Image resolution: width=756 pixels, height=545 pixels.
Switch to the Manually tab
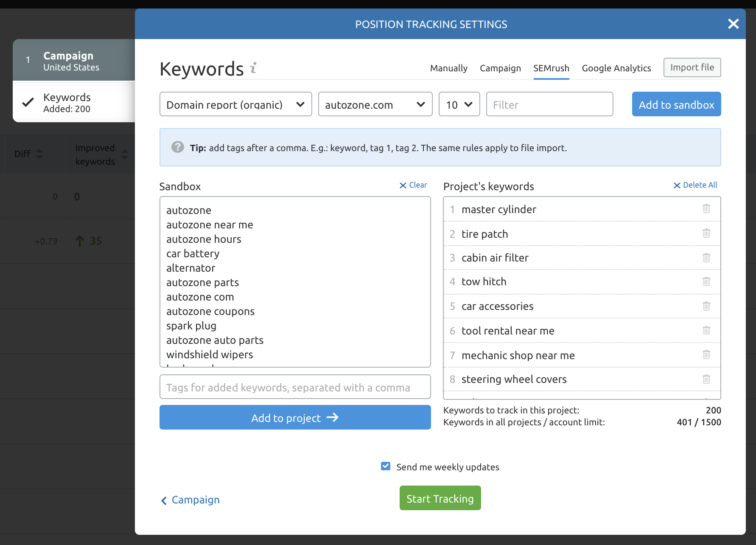(x=448, y=68)
